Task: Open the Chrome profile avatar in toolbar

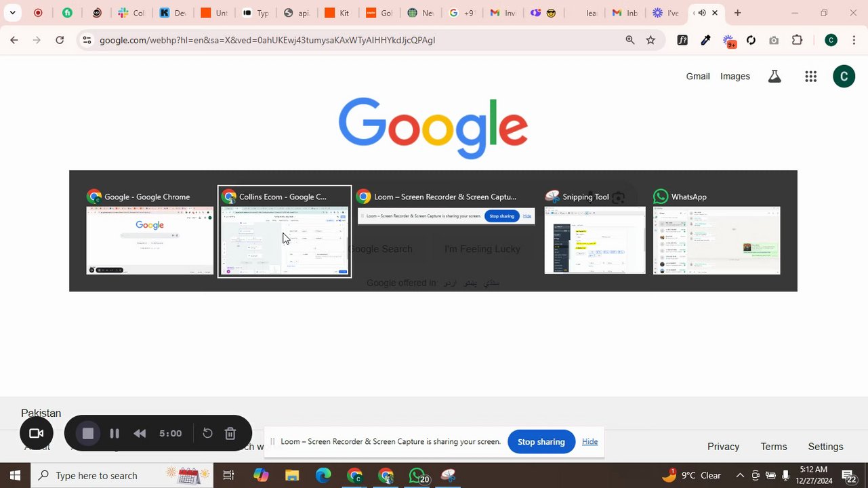Action: point(831,40)
